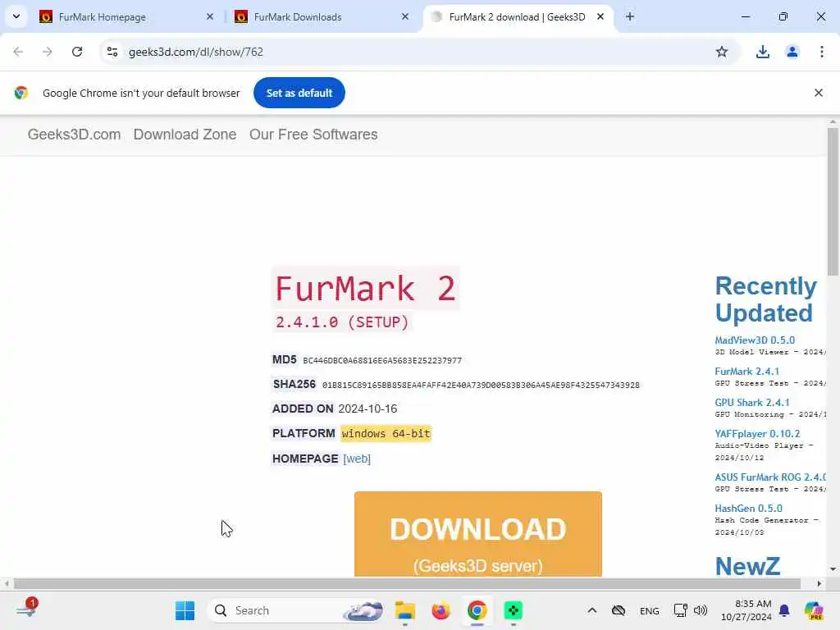840x630 pixels.
Task: Reload the current page
Action: pyautogui.click(x=77, y=52)
